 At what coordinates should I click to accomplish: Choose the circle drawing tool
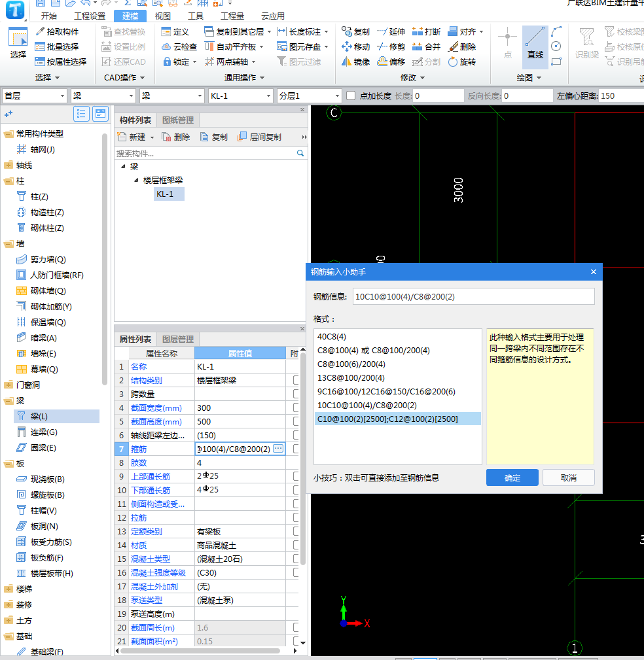tap(556, 46)
